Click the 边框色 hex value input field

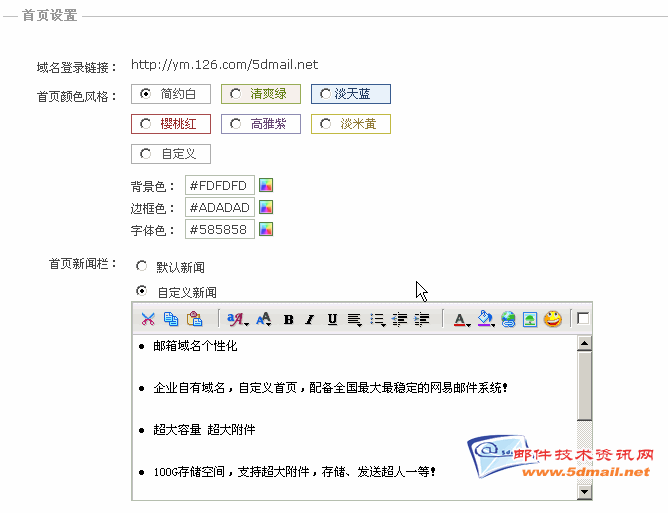click(219, 208)
